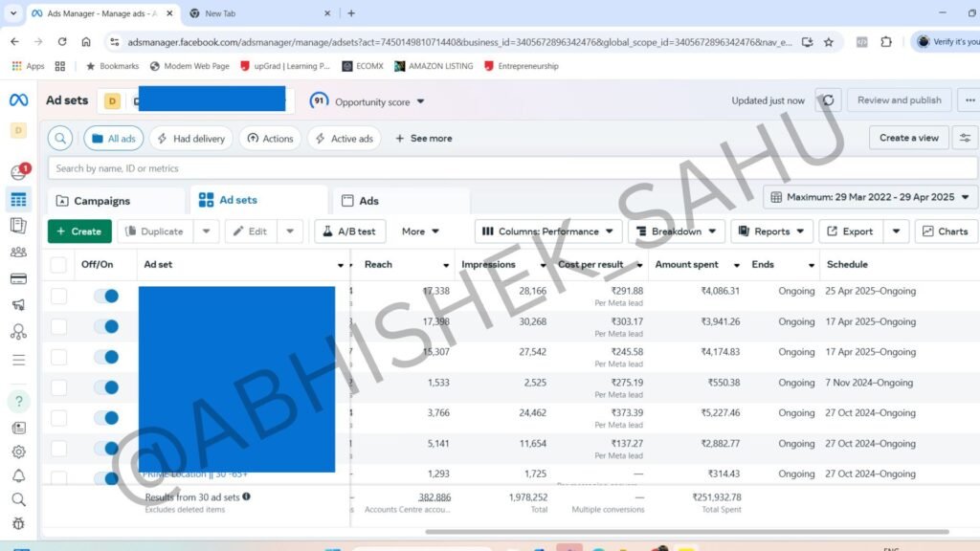This screenshot has height=551, width=980.
Task: Open the billing card icon in sidebar
Action: [18, 279]
